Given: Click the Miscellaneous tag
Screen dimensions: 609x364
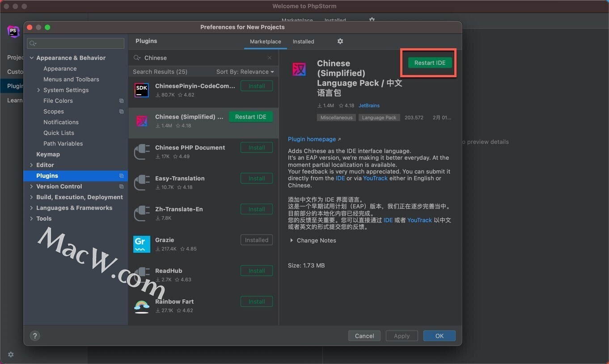Looking at the screenshot, I should coord(336,118).
